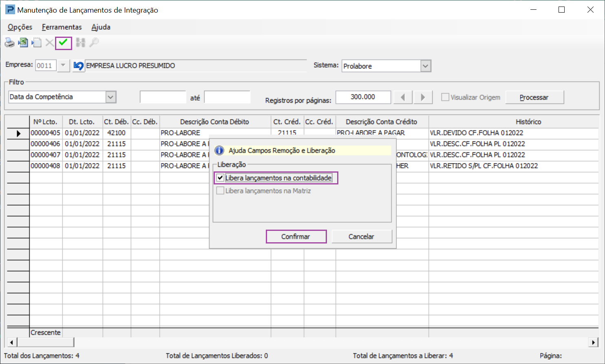Click the 'Descrição Conta Débito' column header
605x364 pixels.
(x=215, y=122)
